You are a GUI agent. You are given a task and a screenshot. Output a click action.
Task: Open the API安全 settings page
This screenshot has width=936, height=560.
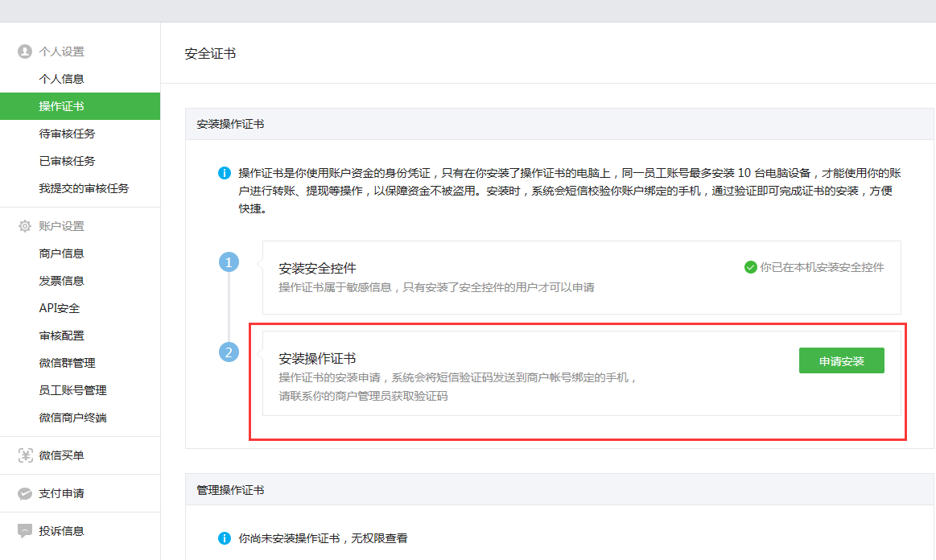coord(60,308)
